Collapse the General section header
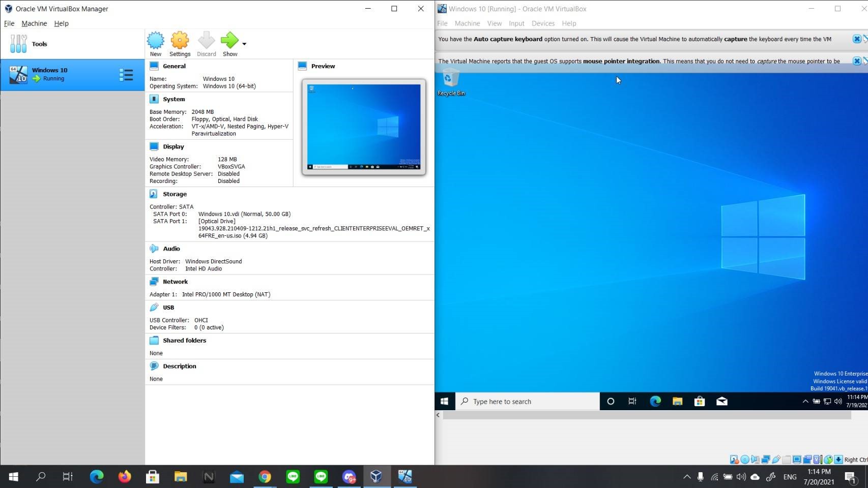Screen dimensions: 868x488 tap(174, 66)
